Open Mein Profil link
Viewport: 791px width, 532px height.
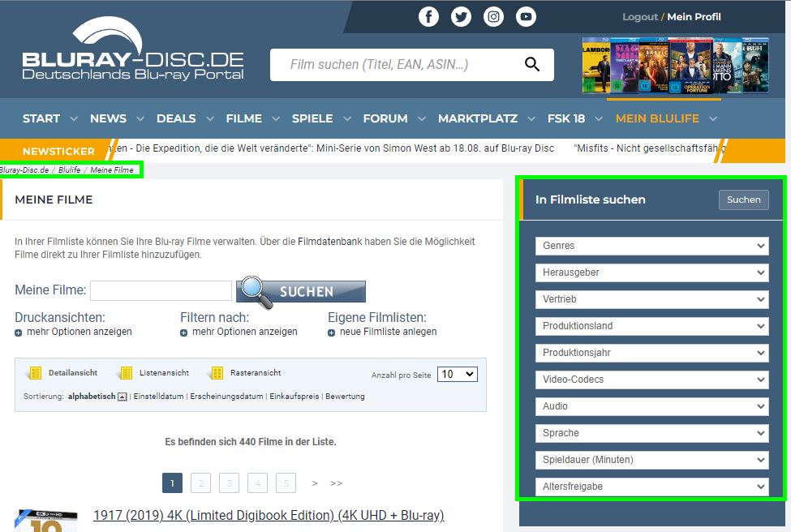(x=694, y=17)
